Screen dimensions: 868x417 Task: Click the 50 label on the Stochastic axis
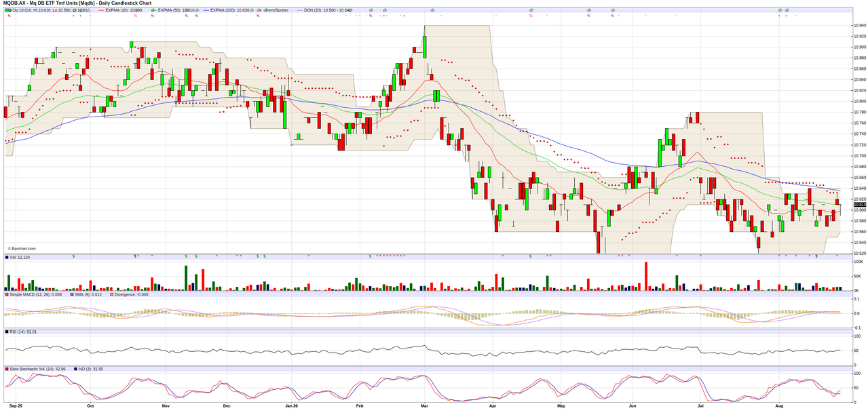tap(856, 389)
